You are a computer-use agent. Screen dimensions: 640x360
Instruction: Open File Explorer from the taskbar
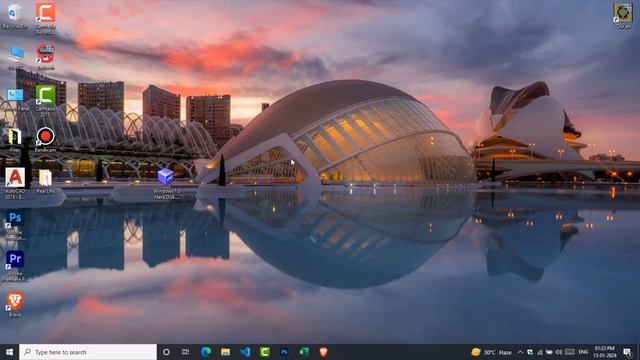click(x=225, y=352)
